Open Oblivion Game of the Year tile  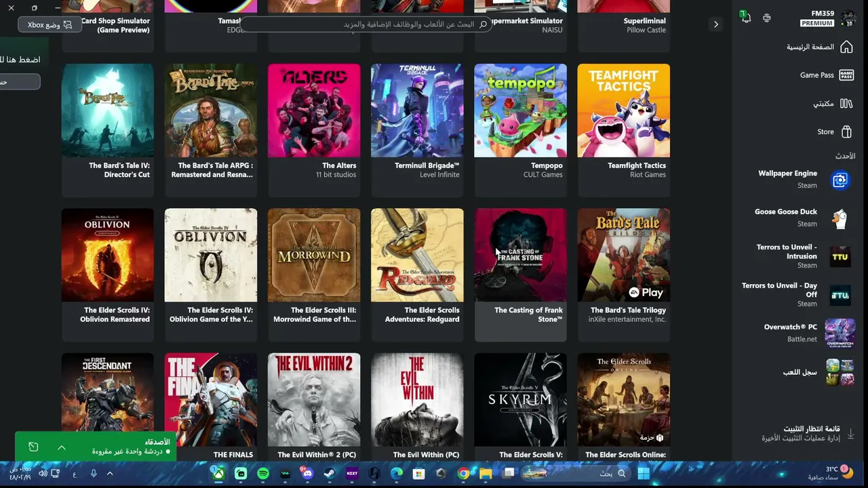211,274
